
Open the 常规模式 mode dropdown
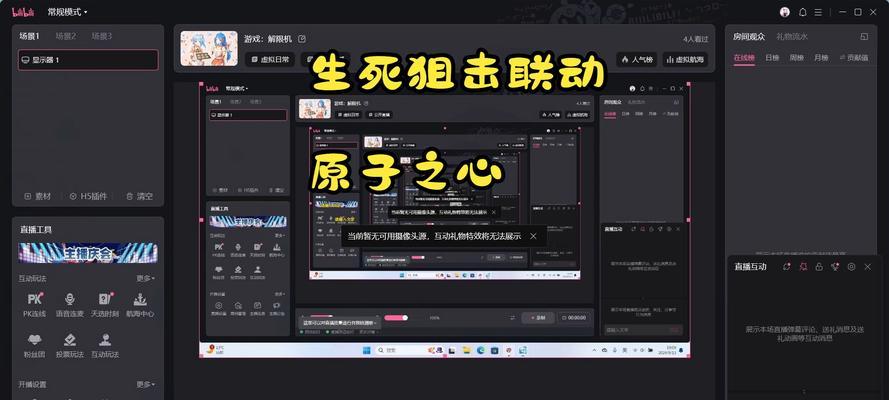[67, 12]
